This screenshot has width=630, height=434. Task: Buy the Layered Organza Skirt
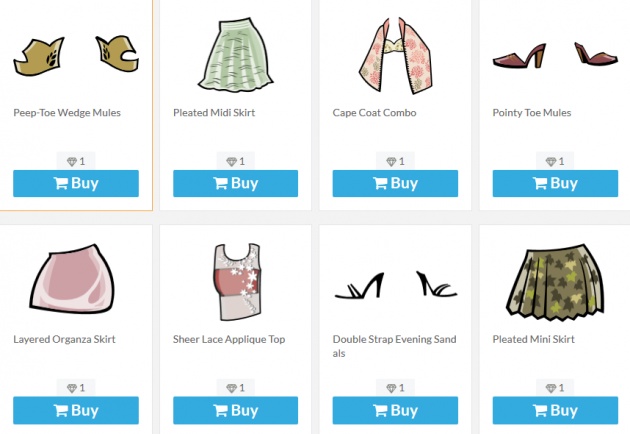pos(76,410)
